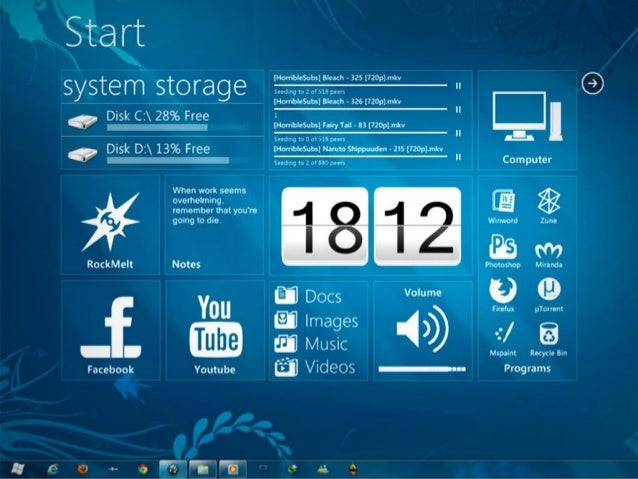Screen dimensions: 638x479
Task: Launch Firefox from Programs tile
Action: click(503, 295)
